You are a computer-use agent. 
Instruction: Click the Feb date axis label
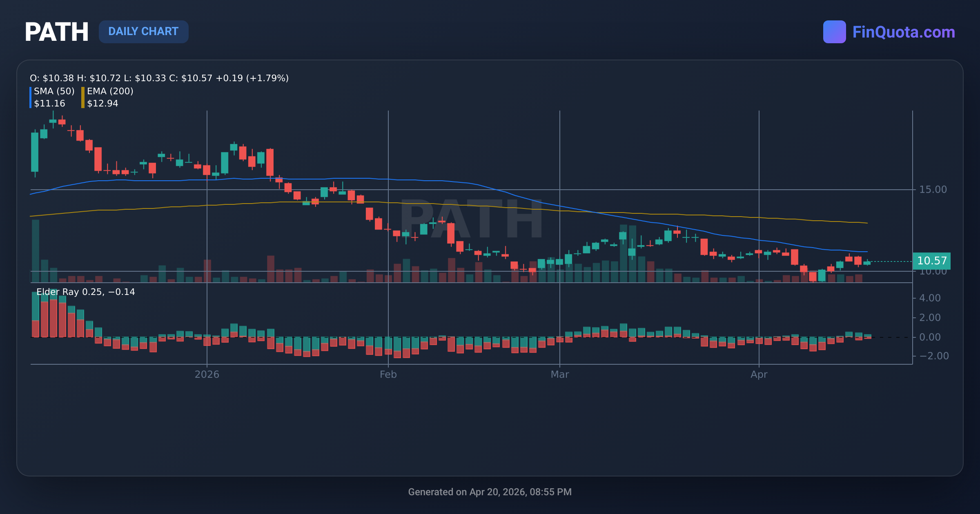388,374
